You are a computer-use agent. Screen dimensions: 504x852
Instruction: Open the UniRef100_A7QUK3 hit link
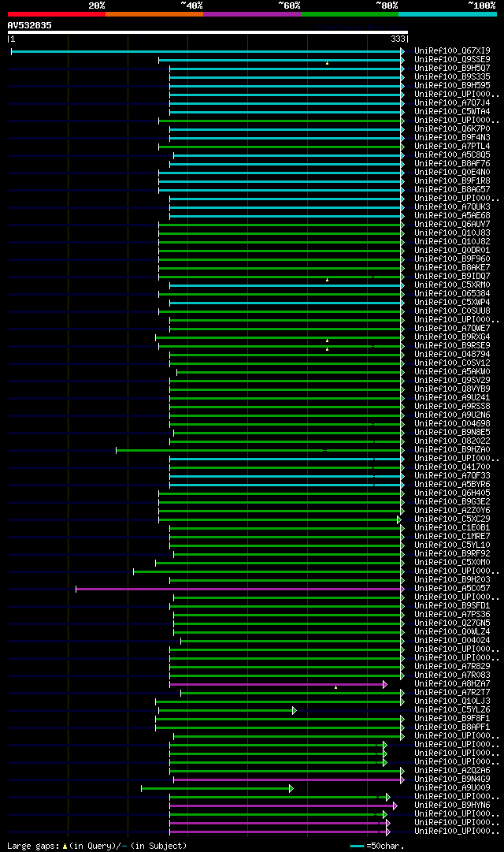pos(452,207)
